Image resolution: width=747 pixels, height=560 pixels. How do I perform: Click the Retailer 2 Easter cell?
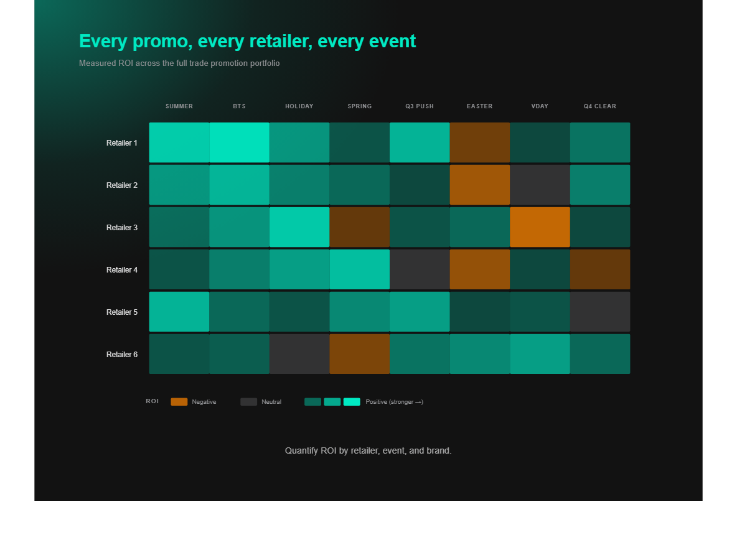pos(480,185)
